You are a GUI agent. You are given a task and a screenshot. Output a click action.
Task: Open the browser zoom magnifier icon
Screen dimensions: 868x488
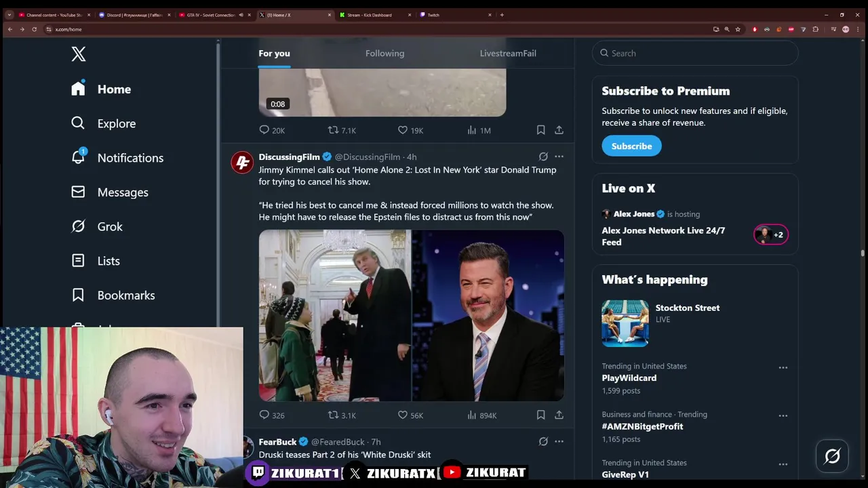[727, 29]
